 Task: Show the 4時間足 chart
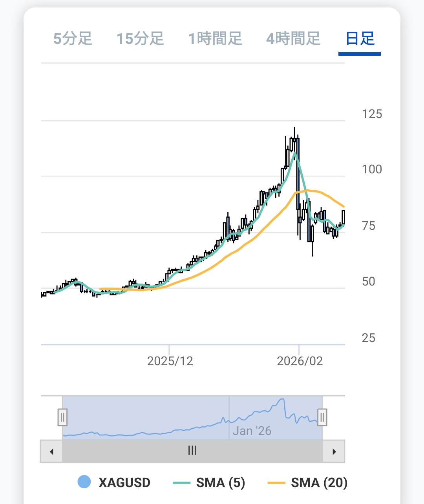(293, 39)
